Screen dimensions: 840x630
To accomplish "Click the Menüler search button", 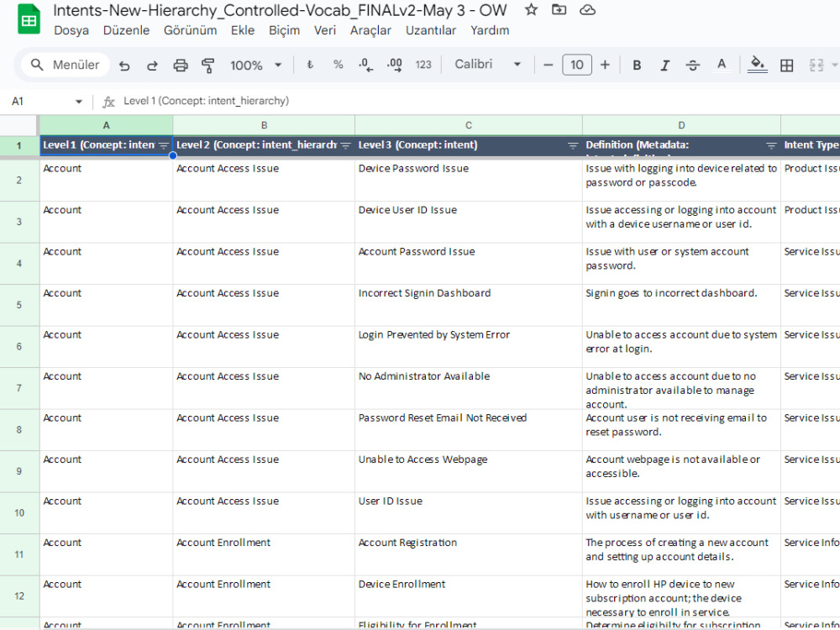I will (x=65, y=64).
